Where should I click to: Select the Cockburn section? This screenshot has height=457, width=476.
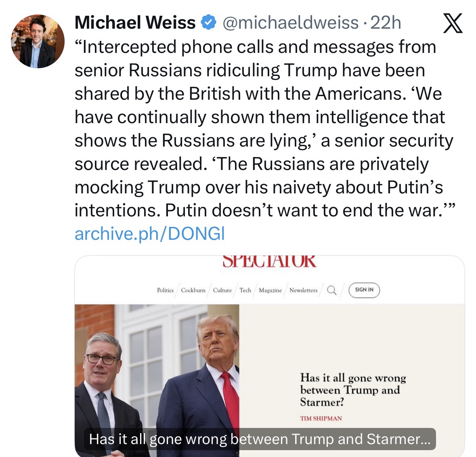193,290
